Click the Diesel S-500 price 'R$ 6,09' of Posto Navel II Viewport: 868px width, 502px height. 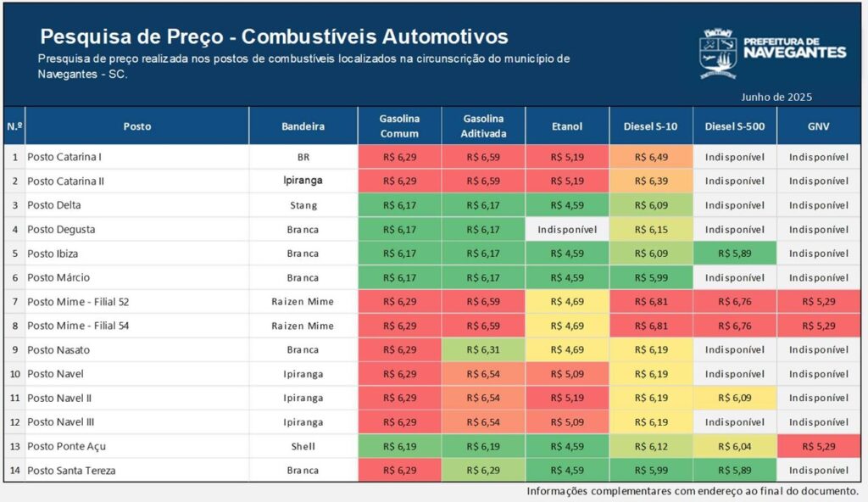click(735, 398)
